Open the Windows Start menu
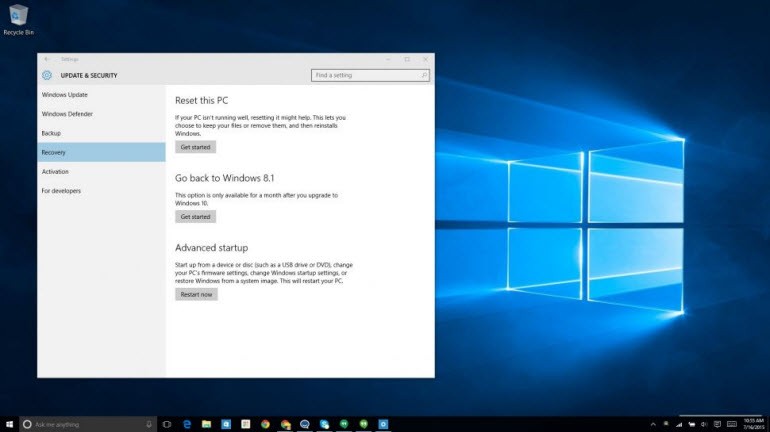This screenshot has width=770, height=432. click(8, 424)
